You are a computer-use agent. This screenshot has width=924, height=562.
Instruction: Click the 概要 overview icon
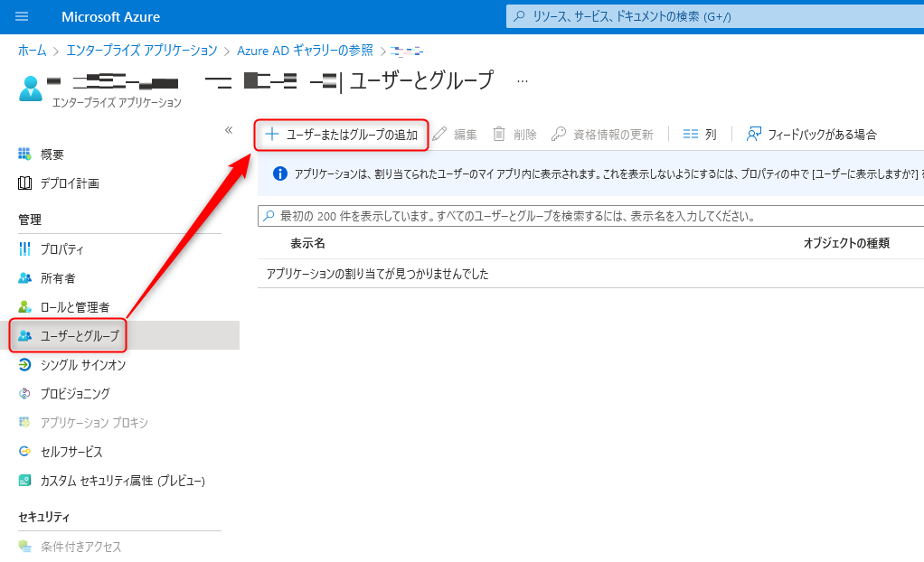tap(25, 155)
